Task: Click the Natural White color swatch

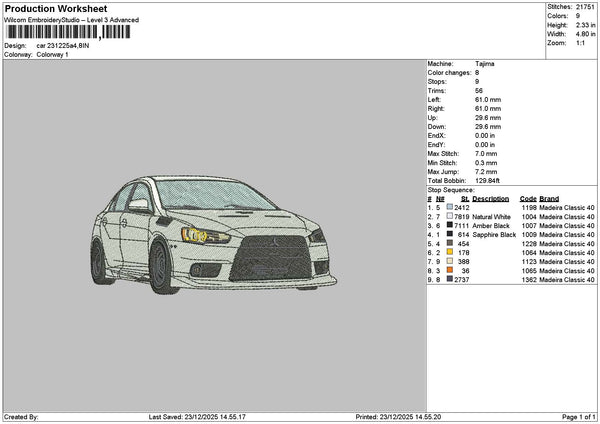Action: [x=450, y=216]
